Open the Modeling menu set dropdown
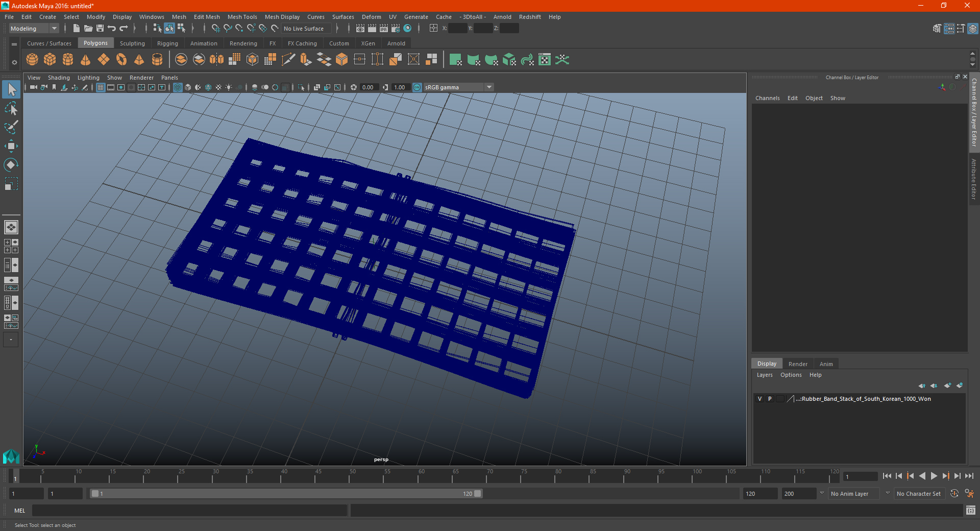This screenshot has height=531, width=980. pos(34,29)
